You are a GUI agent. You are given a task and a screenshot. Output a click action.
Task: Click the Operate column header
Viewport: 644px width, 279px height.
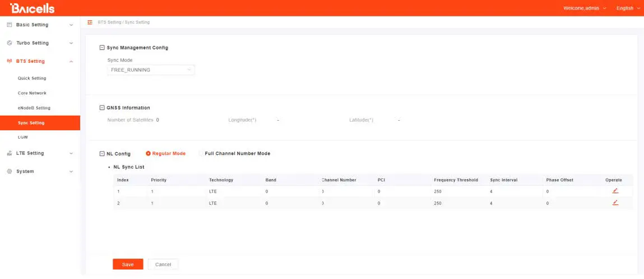[x=614, y=180]
